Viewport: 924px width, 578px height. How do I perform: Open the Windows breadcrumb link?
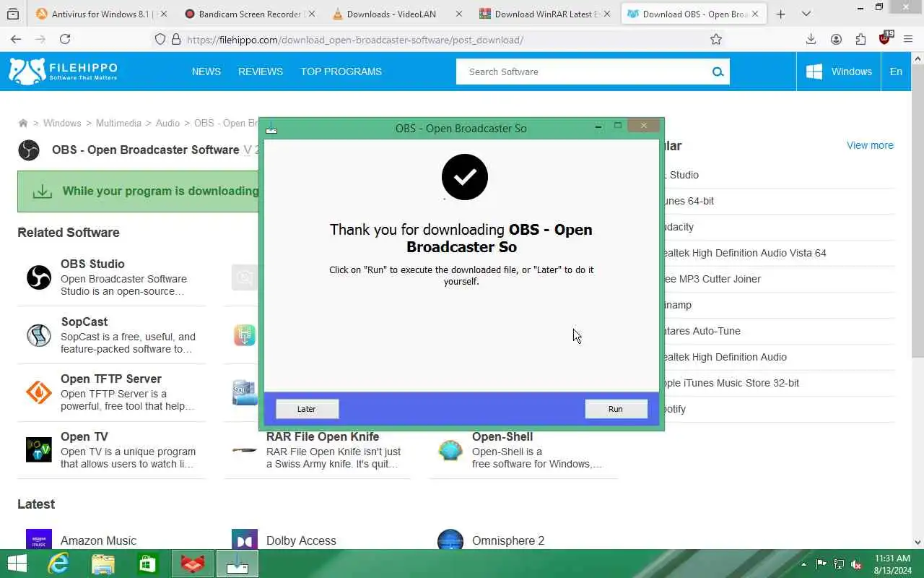tap(62, 124)
